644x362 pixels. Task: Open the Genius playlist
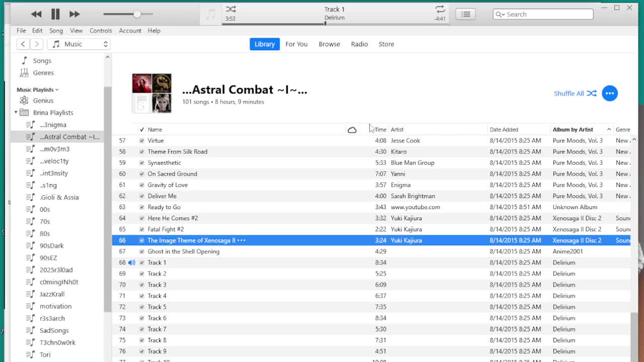pyautogui.click(x=43, y=101)
